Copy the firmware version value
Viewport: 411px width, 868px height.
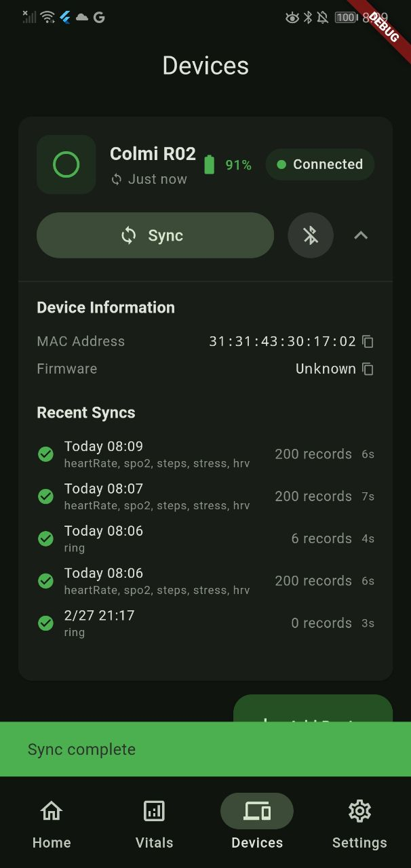pos(368,369)
